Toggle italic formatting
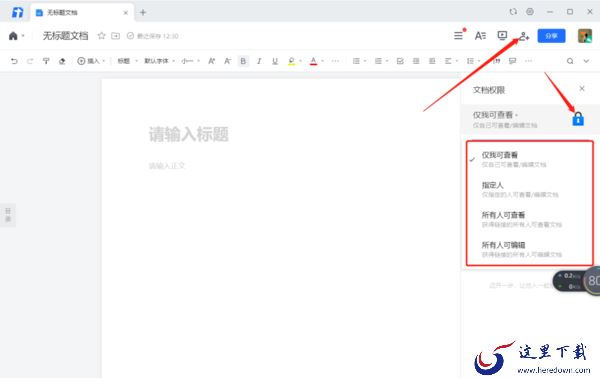600x378 pixels. click(259, 61)
